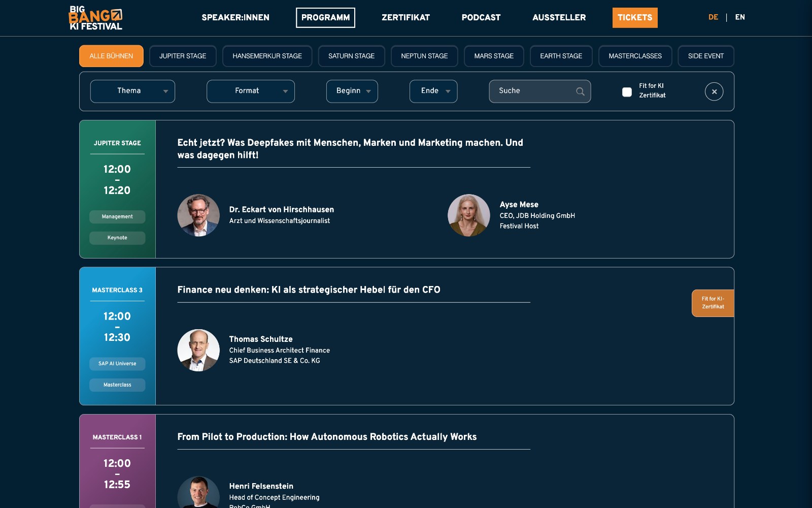Open the Aussteller page

(559, 18)
